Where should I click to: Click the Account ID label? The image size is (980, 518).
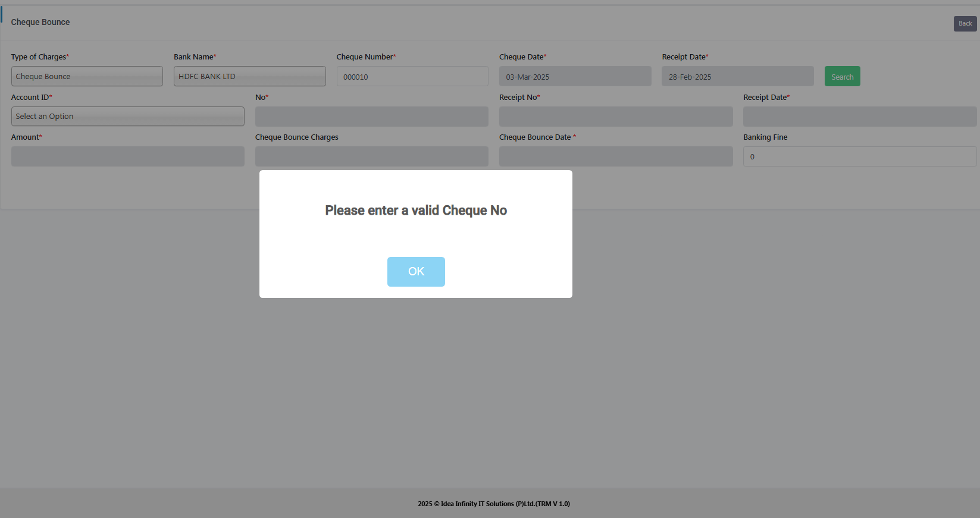pos(32,98)
